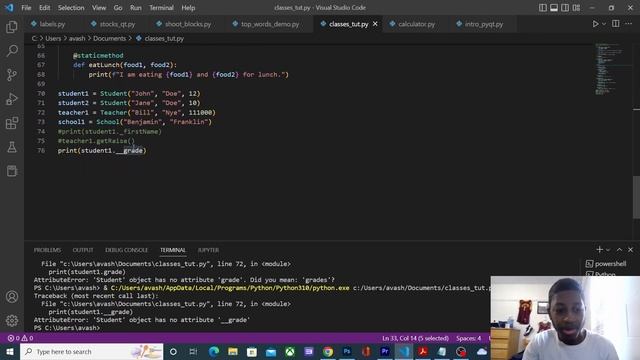
Task: Open Photoshop from the taskbar
Action: 347,351
